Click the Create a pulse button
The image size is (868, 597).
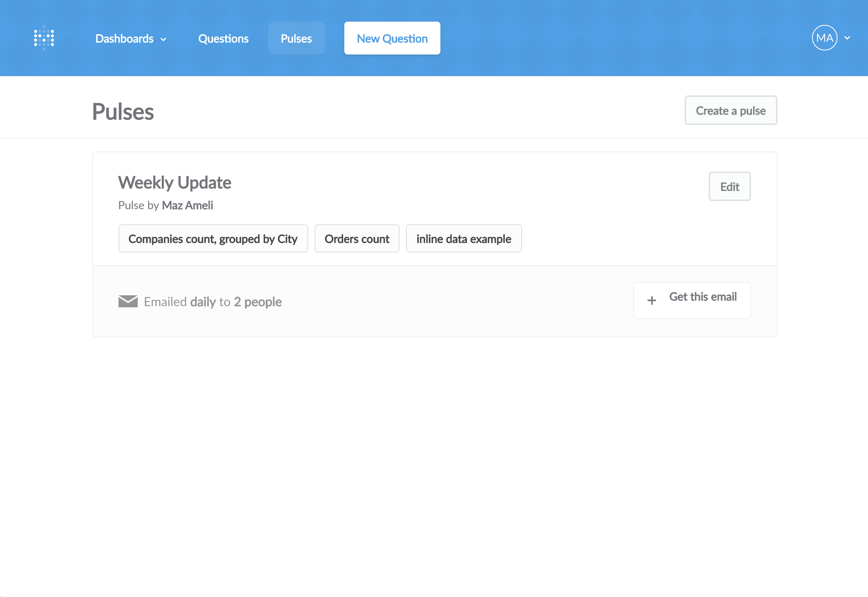pyautogui.click(x=731, y=110)
